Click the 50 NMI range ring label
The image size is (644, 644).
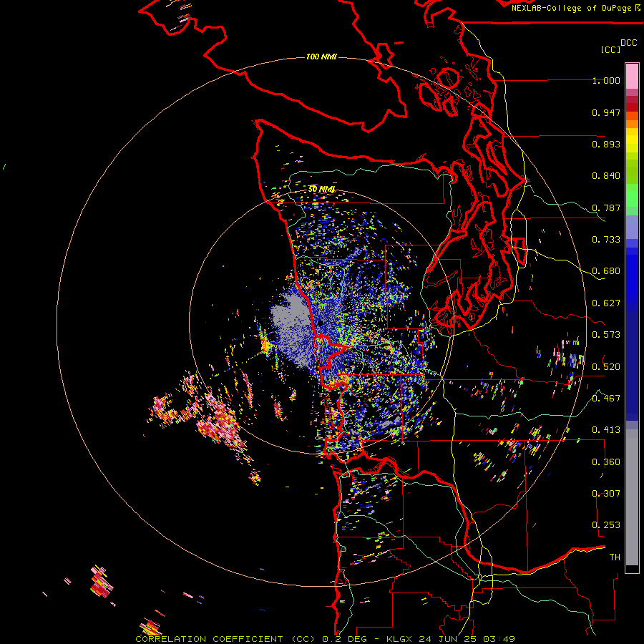coord(321,190)
